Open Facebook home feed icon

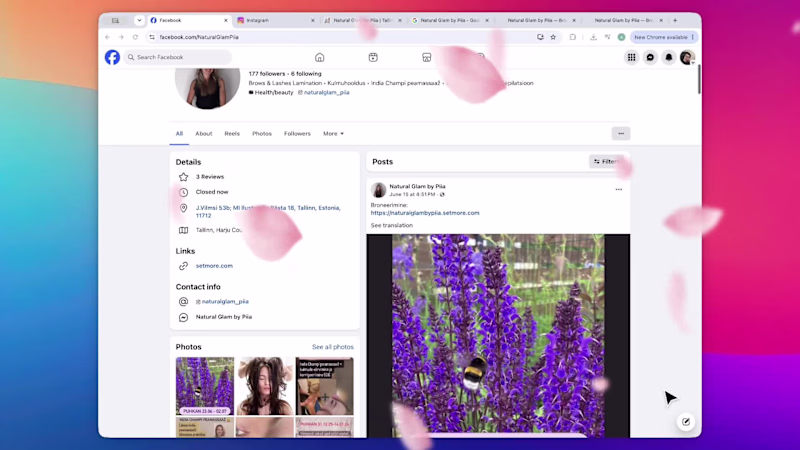click(319, 57)
